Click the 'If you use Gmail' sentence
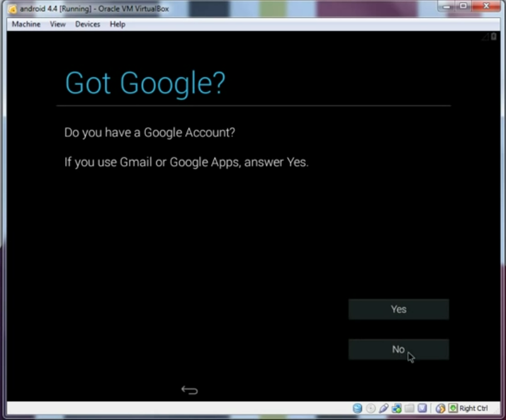 tap(186, 162)
